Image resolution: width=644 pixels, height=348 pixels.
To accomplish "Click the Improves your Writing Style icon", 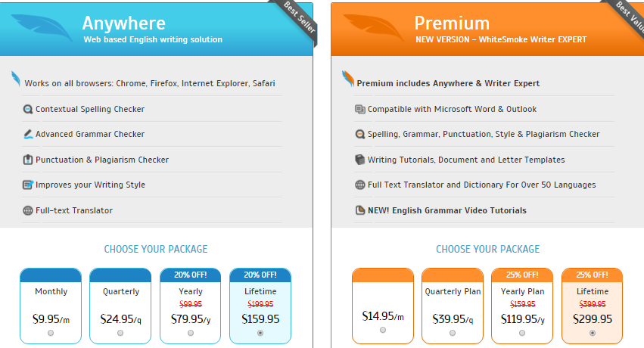I will (x=28, y=185).
